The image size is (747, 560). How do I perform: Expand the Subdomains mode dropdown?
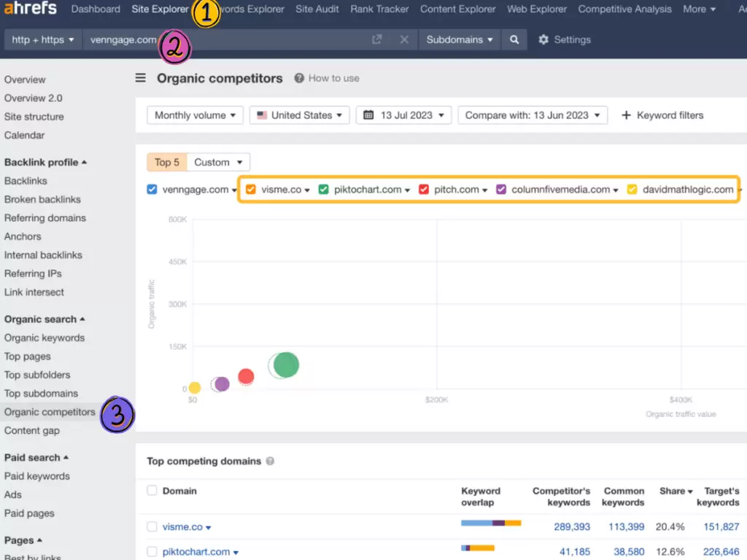coord(460,39)
